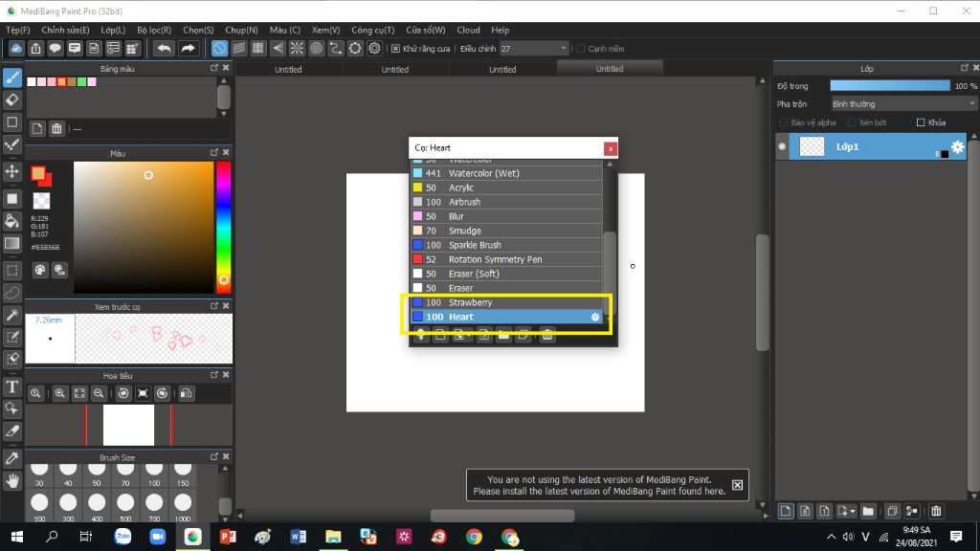Click the Cloud save icon in toolbar
Screen dimensions: 980x551
click(16, 48)
